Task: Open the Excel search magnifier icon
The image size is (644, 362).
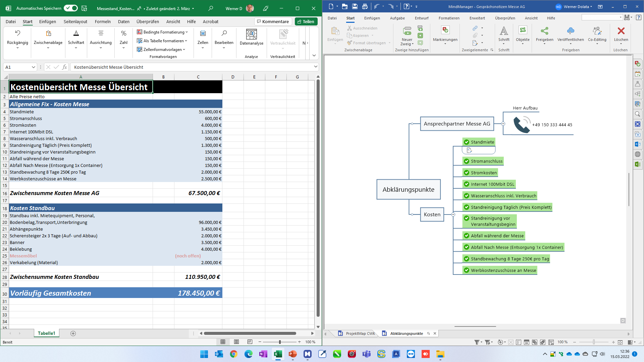Action: [x=211, y=8]
